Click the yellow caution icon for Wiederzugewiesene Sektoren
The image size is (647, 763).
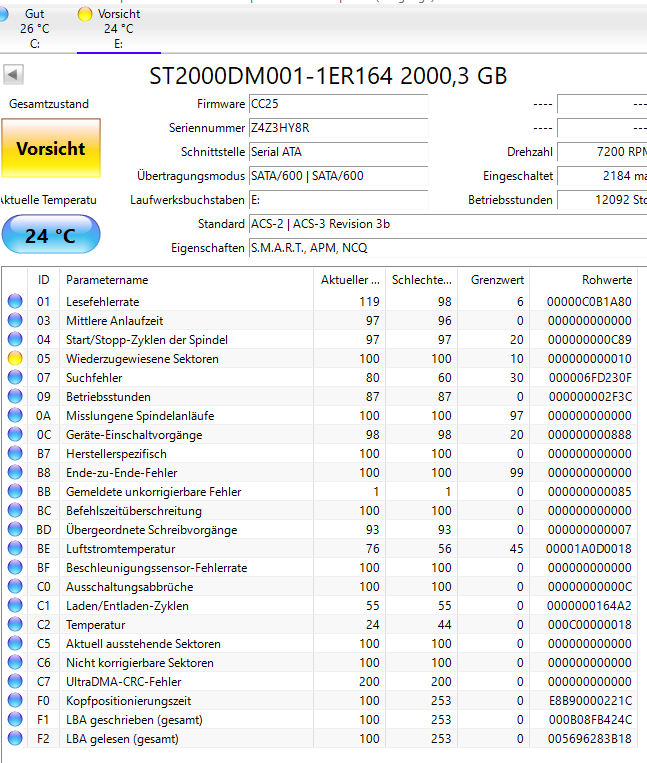[x=15, y=359]
